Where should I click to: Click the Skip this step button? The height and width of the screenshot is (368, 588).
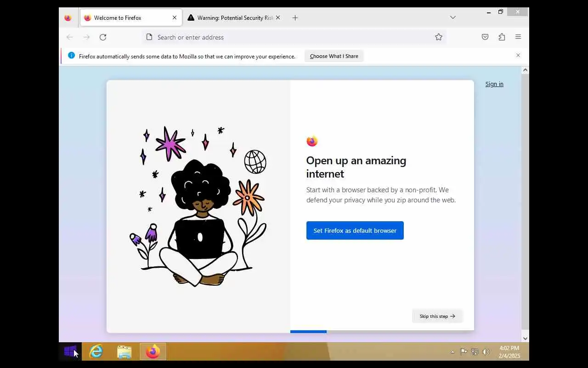[x=437, y=316]
